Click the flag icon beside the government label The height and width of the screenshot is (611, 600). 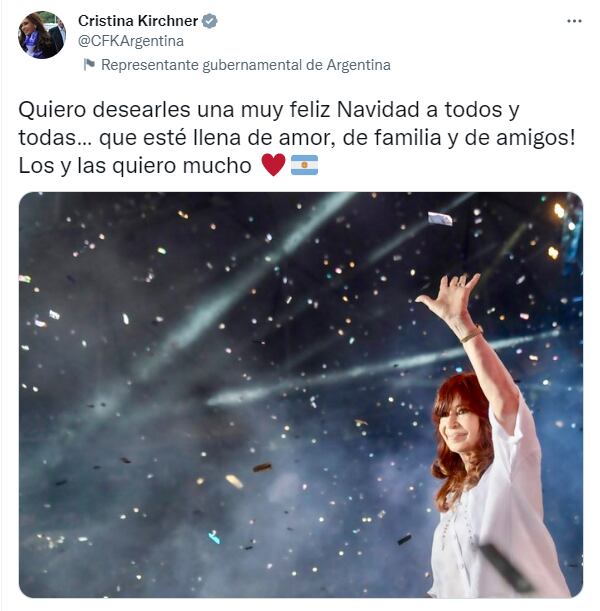(89, 65)
